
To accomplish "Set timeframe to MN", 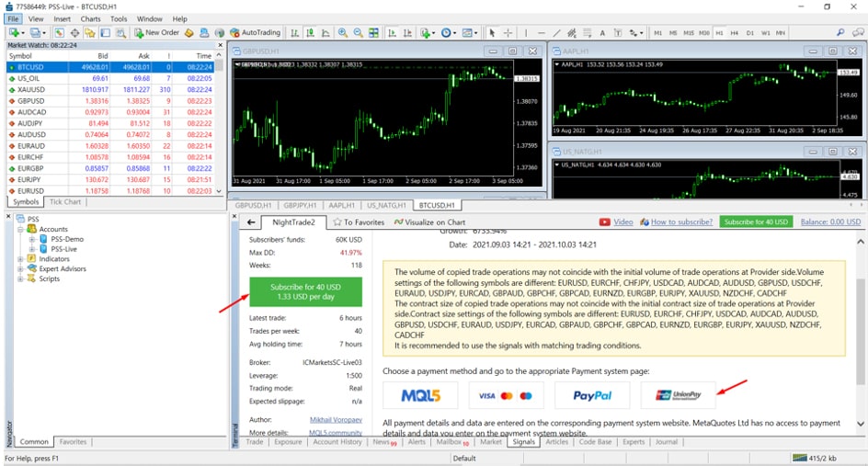I will tap(781, 33).
